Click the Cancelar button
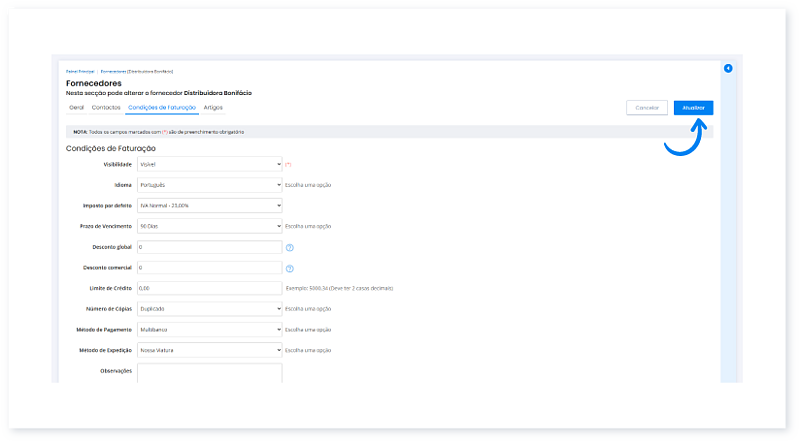 point(646,107)
